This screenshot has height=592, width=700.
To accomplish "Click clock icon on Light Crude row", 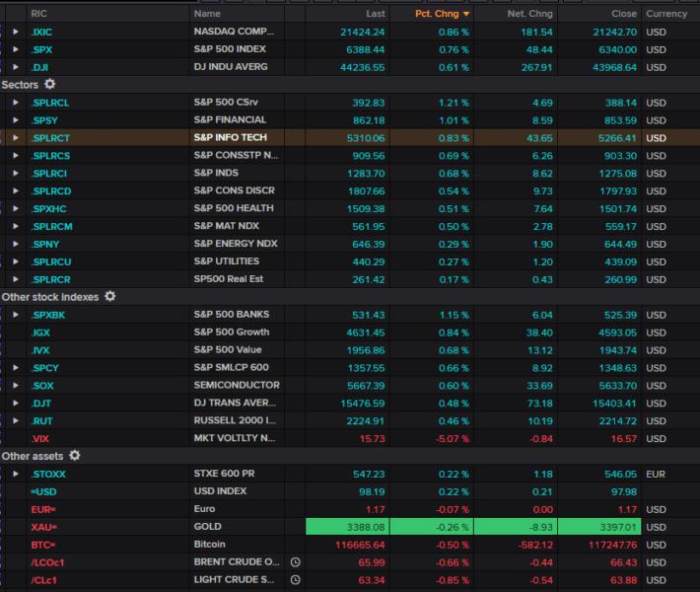I will [x=295, y=580].
